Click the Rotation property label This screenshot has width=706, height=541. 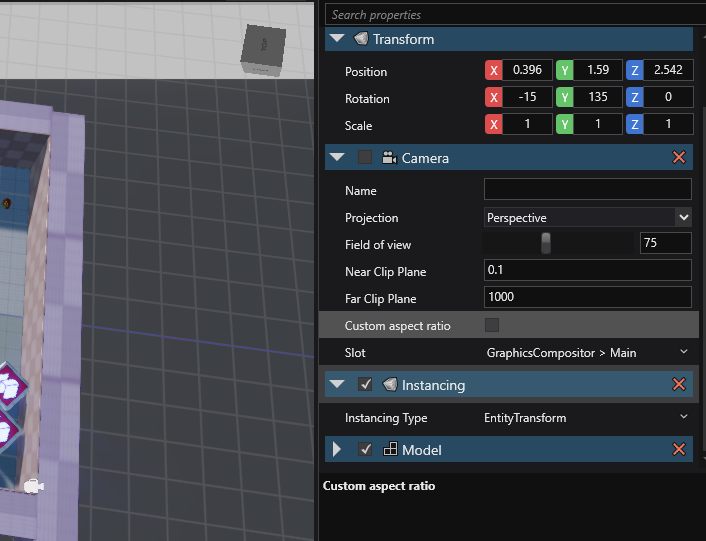(x=367, y=99)
